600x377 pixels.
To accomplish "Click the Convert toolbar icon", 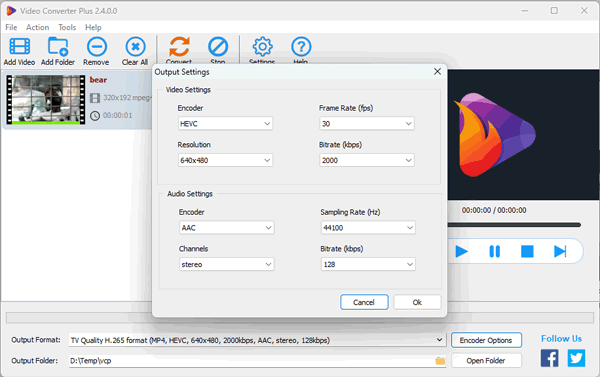I will 179,47.
